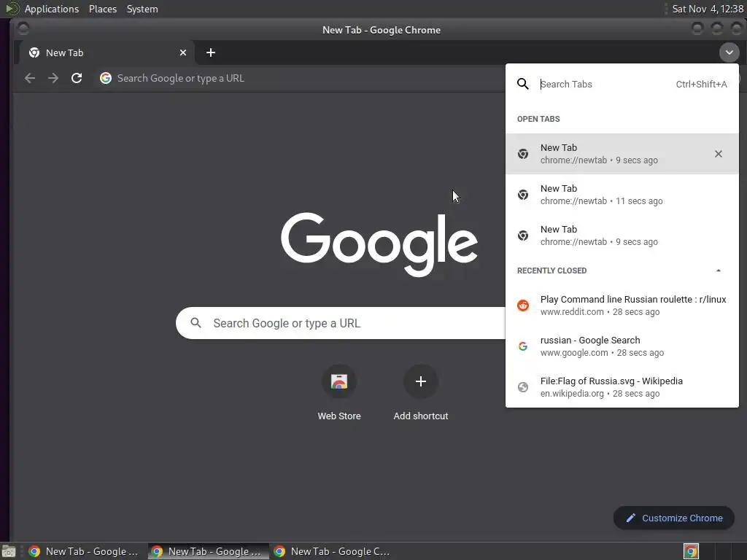Click the window menu icon left of the title bar

pos(23,29)
